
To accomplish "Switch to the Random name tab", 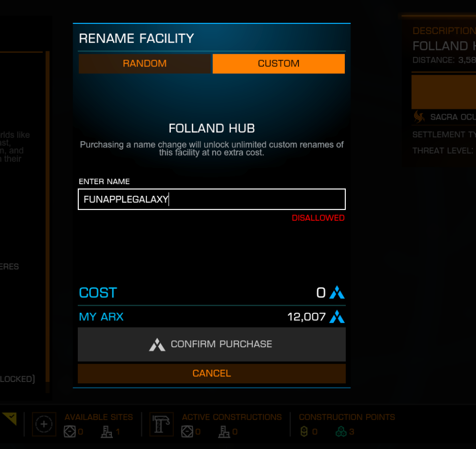I will point(144,64).
